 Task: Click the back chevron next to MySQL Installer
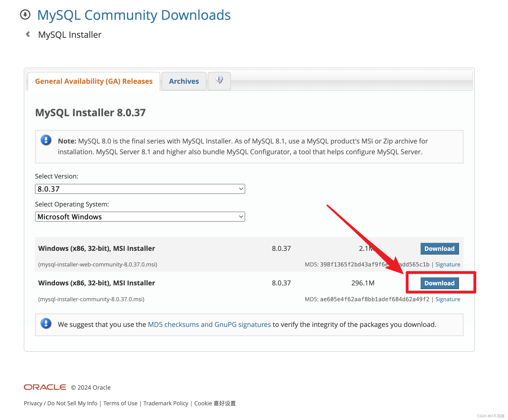(x=28, y=34)
